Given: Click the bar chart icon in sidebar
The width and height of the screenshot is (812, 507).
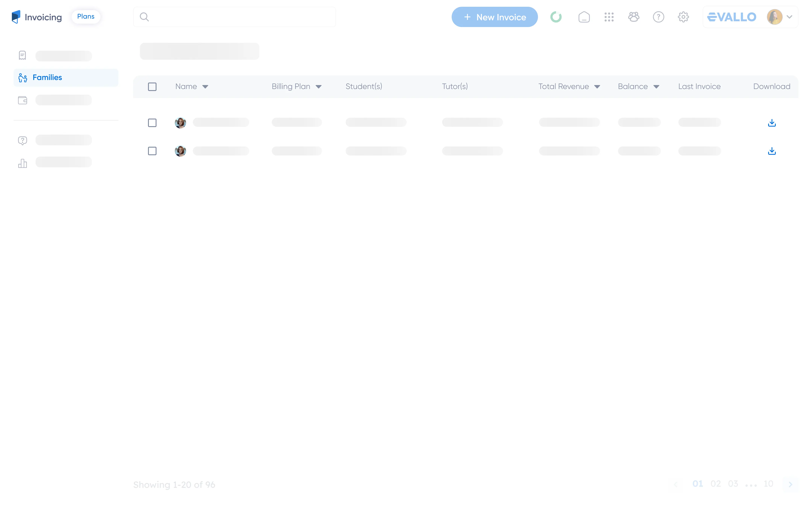Looking at the screenshot, I should point(23,163).
